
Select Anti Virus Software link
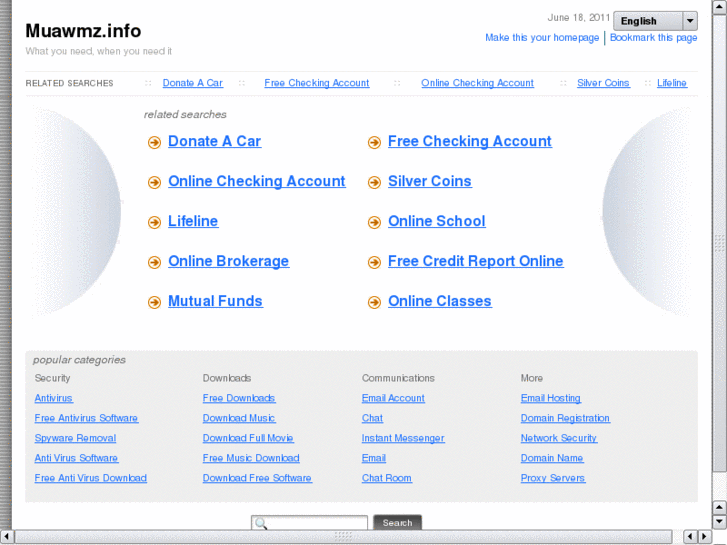tap(76, 458)
